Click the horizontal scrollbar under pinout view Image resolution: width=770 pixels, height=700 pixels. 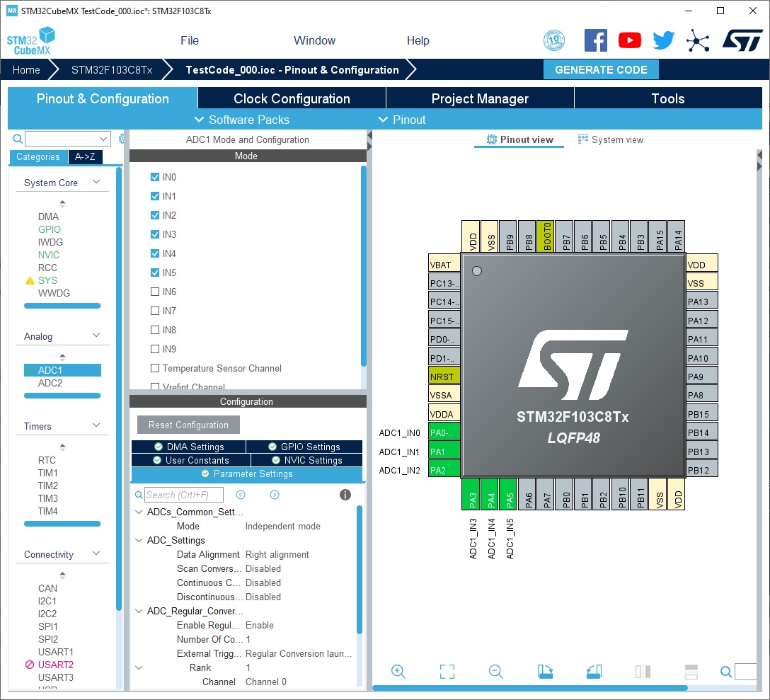click(x=530, y=688)
